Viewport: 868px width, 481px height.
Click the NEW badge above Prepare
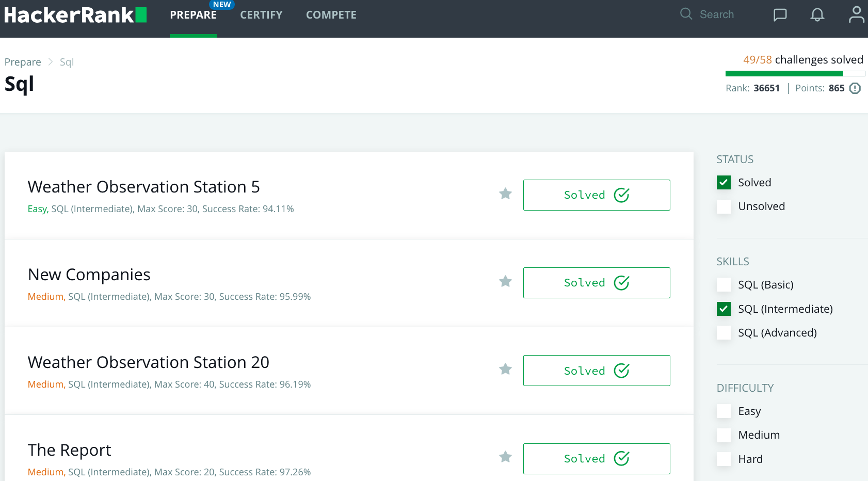pyautogui.click(x=222, y=5)
